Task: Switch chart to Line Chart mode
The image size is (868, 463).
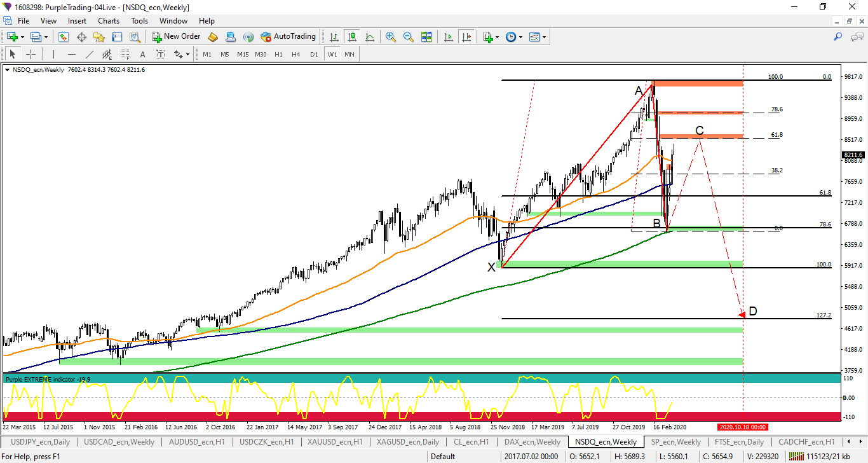Action: click(x=369, y=37)
